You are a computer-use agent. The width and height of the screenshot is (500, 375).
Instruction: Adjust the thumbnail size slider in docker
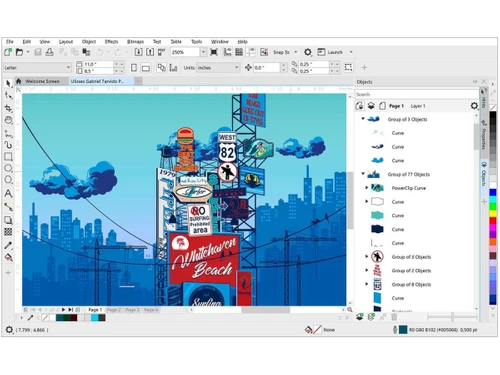click(x=452, y=317)
